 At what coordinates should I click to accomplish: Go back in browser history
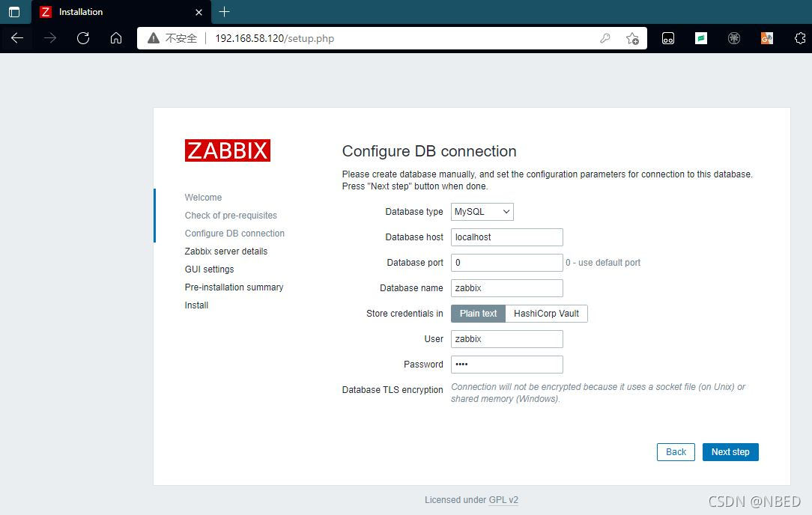tap(17, 37)
